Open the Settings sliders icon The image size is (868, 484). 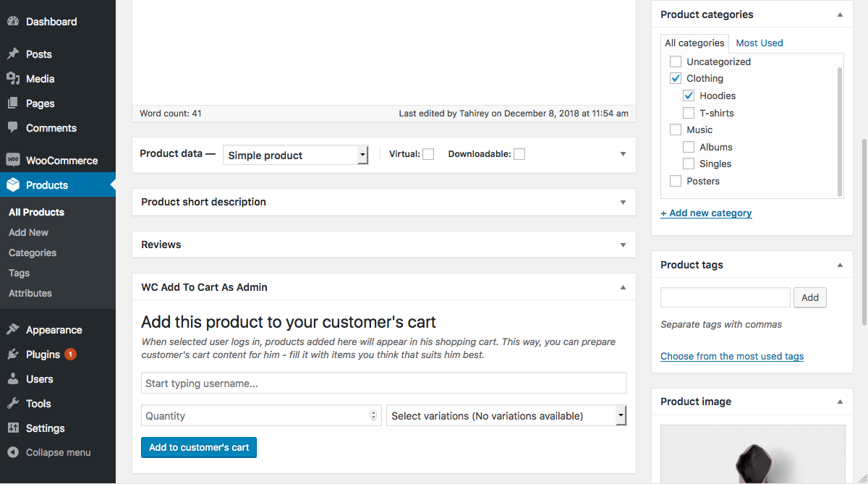[13, 428]
